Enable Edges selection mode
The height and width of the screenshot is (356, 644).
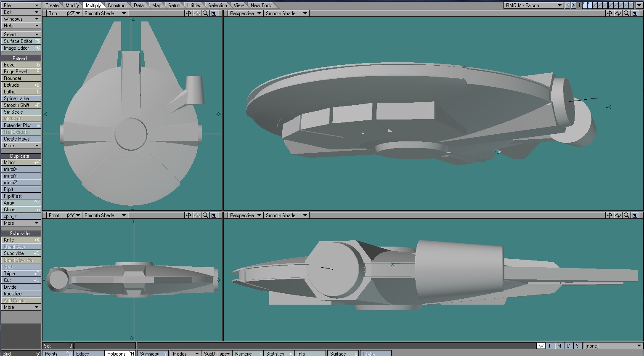pos(89,353)
